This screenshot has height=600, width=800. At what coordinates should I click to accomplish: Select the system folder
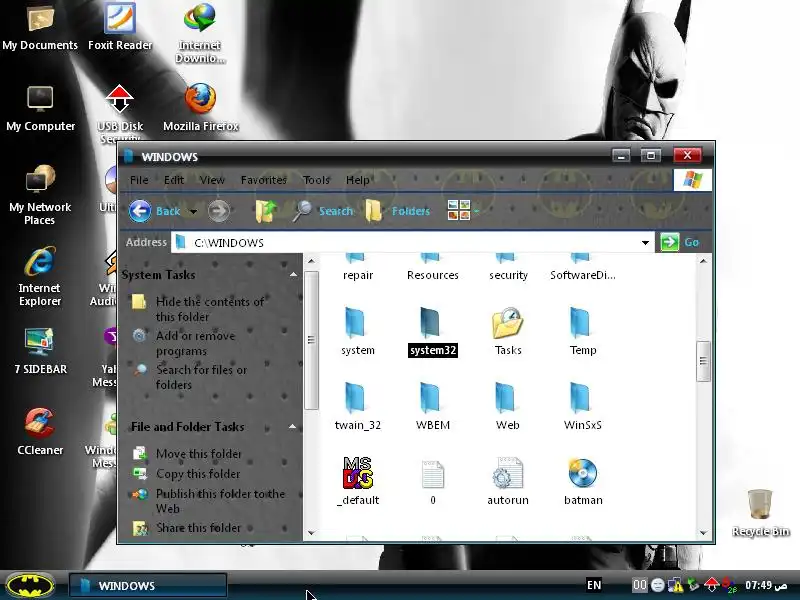click(358, 331)
